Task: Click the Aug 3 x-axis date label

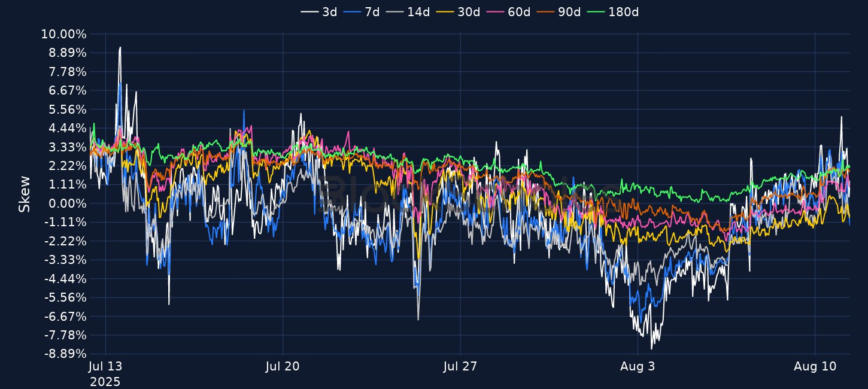Action: (x=638, y=367)
